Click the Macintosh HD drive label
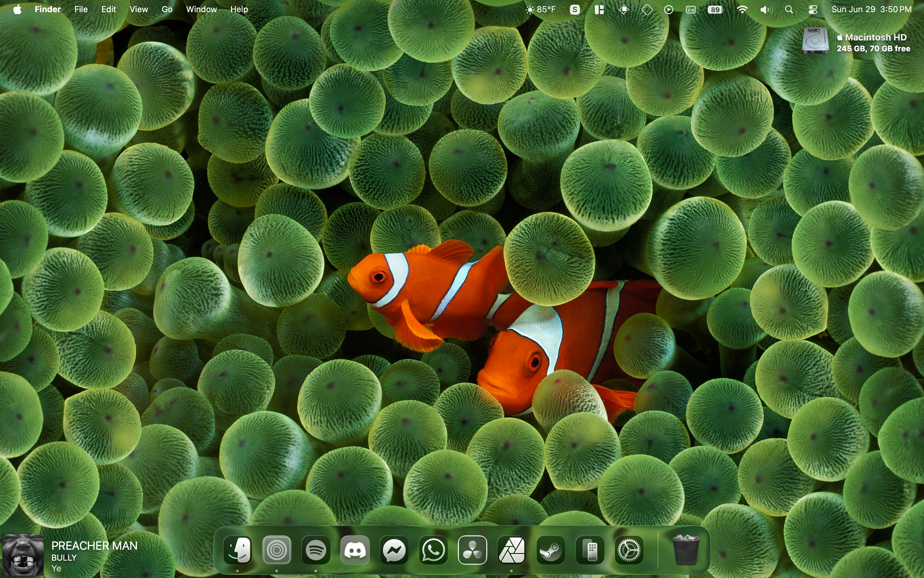The width and height of the screenshot is (924, 578). [873, 38]
